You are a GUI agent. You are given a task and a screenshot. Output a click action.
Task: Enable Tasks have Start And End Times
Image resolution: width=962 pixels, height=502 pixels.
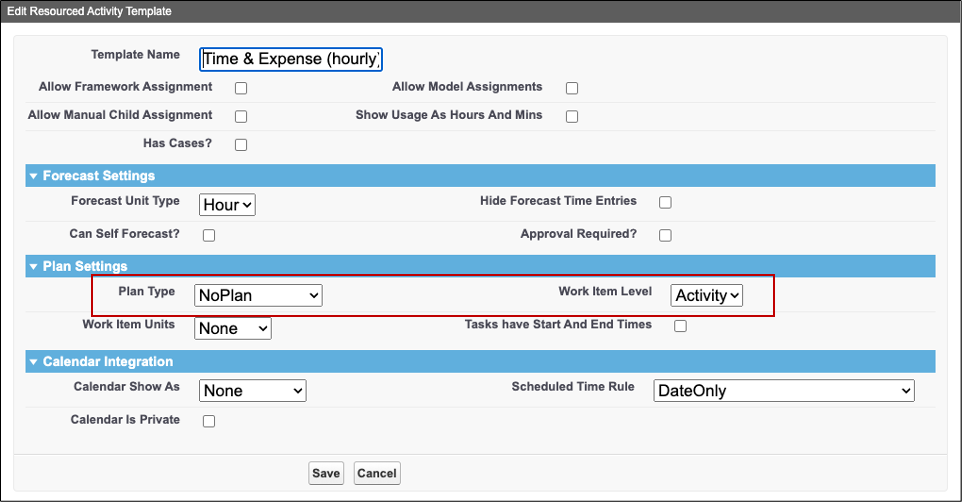click(680, 325)
